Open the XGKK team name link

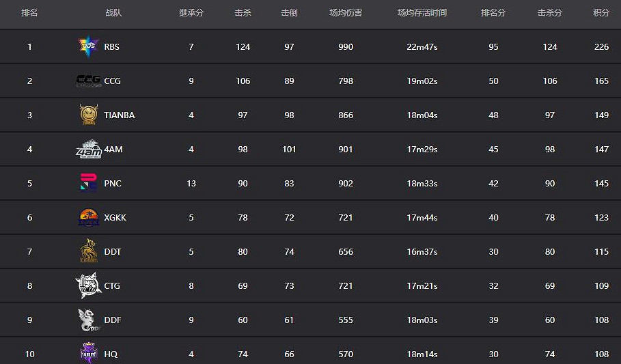point(115,218)
